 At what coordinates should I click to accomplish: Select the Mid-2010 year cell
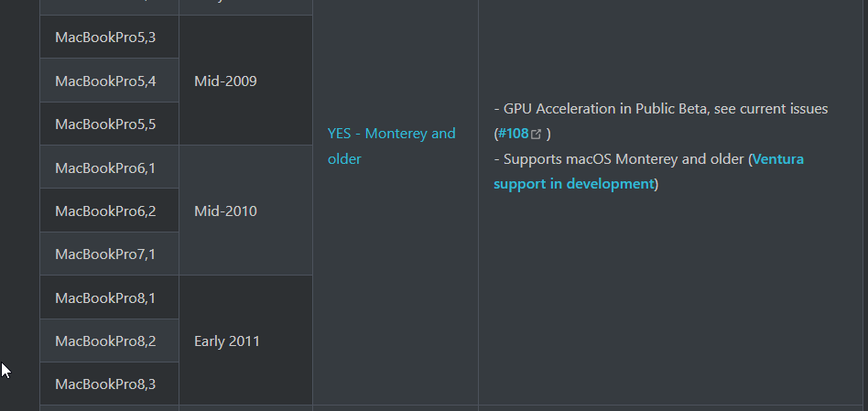tap(225, 211)
